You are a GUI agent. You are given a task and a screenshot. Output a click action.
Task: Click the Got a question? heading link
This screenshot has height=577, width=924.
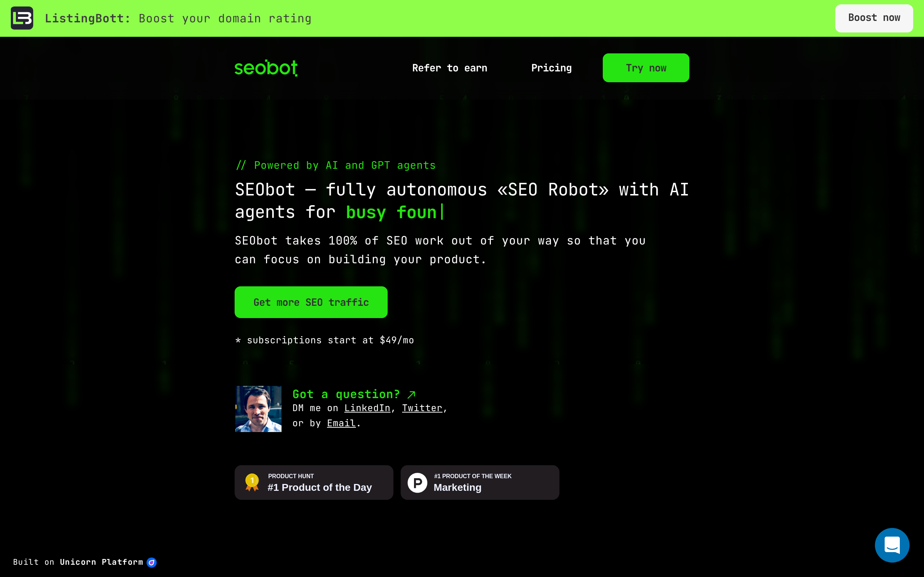346,394
